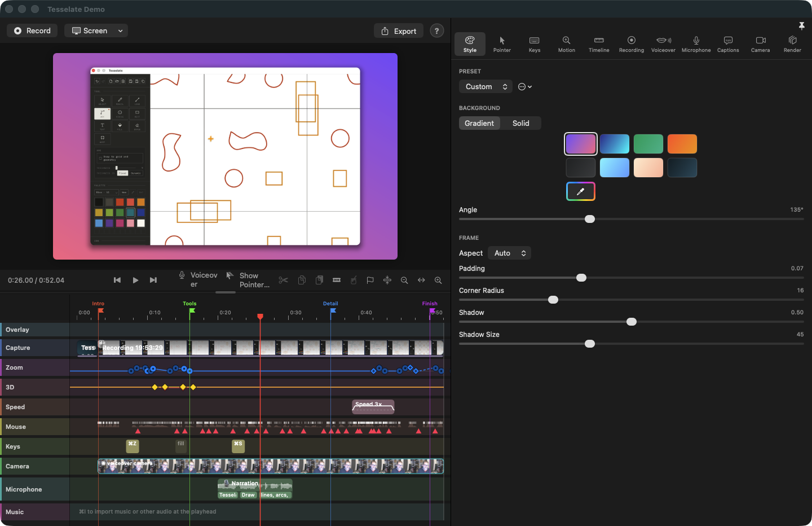This screenshot has width=812, height=526.
Task: Open the Custom preset dropdown
Action: (486, 86)
